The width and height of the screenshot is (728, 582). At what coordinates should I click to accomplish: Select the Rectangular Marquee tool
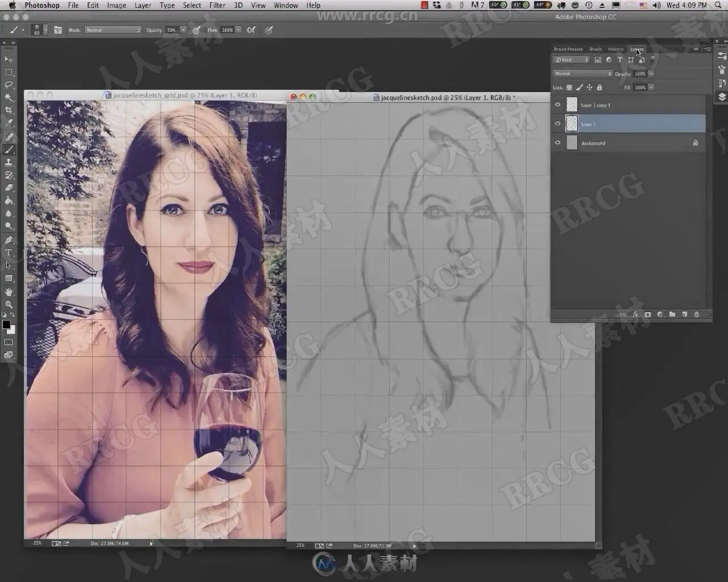(9, 72)
